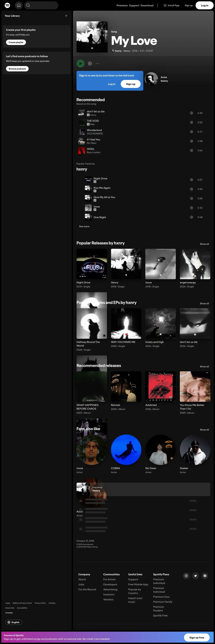Add 'If I Had You' plus icon
The width and height of the screenshot is (215, 644).
coord(191,141)
